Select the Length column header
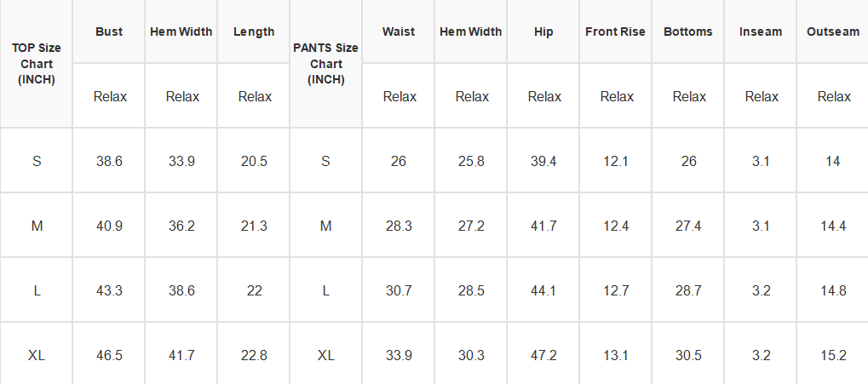Viewport: 868px width, 384px height. (254, 32)
